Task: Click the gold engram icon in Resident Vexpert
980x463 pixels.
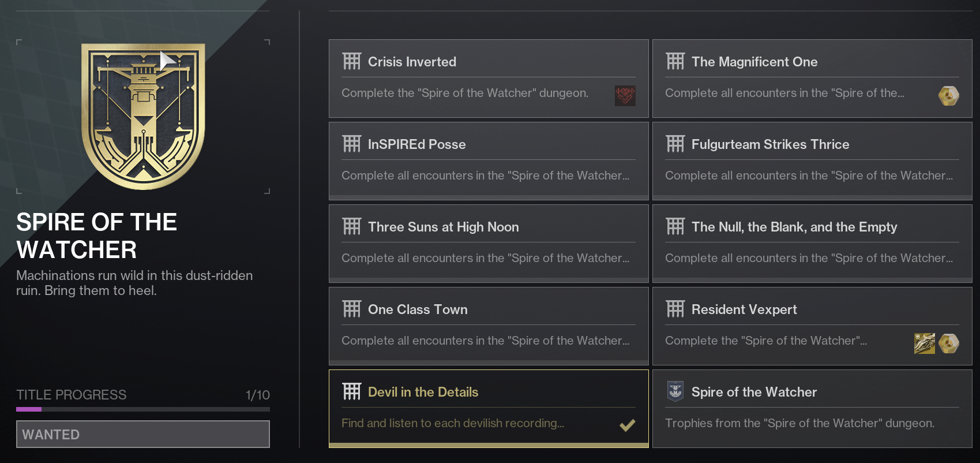Action: [x=948, y=343]
